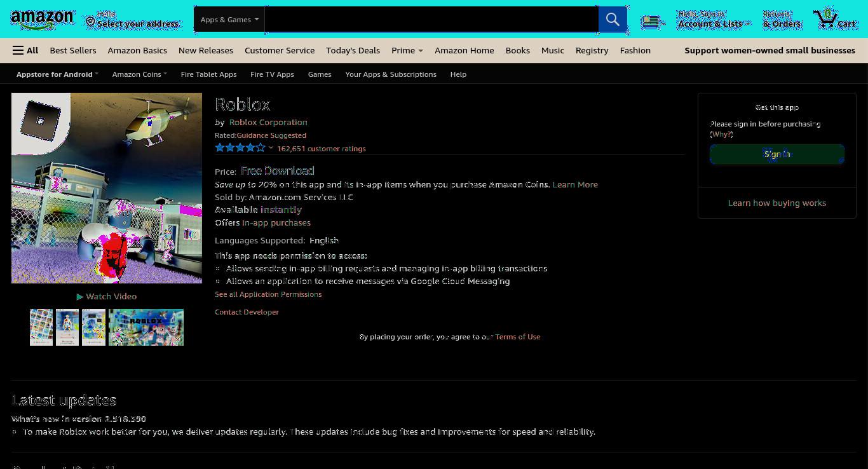Open New Releases in navigation

(x=206, y=50)
